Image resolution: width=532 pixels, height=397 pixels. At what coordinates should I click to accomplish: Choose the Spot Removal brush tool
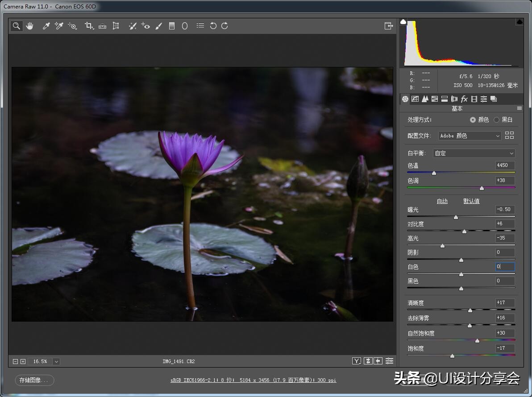[x=133, y=26]
